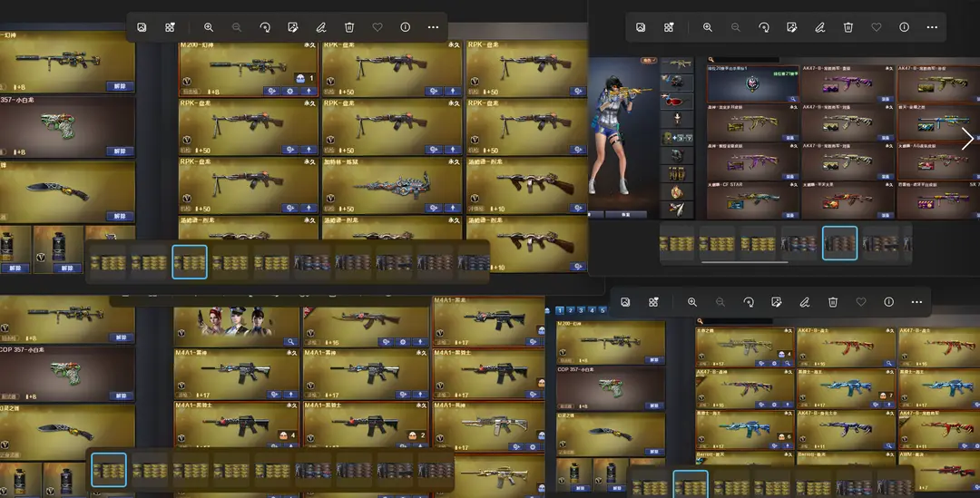Select the pen markup tool in top-right viewer
Image resolution: width=980 pixels, height=498 pixels.
(x=819, y=27)
